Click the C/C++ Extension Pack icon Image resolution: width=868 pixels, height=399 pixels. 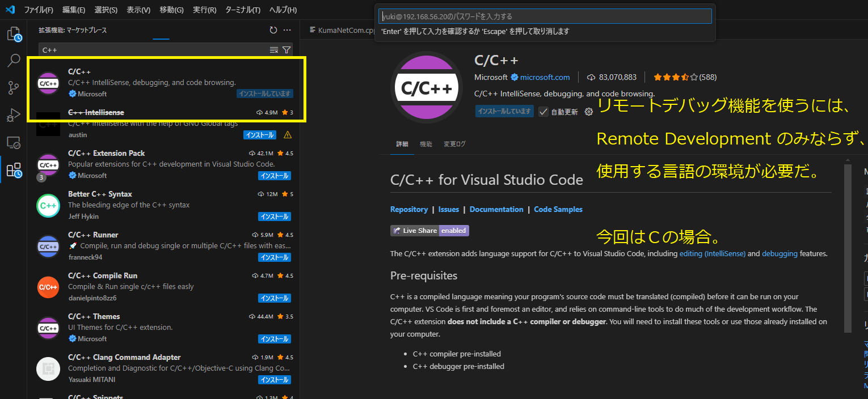click(48, 164)
